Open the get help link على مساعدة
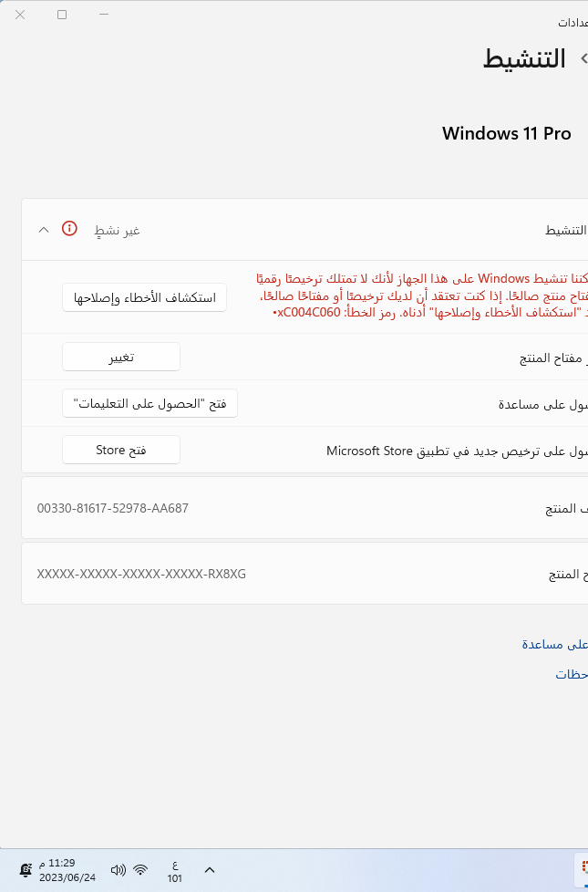The height and width of the screenshot is (892, 588). 555,644
